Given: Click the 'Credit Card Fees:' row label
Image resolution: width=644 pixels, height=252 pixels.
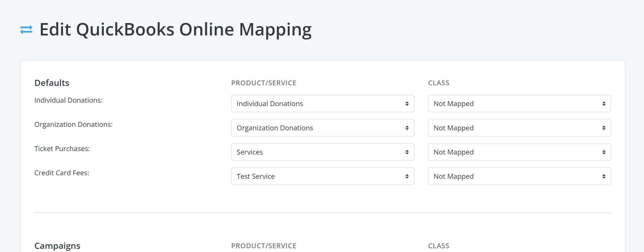Looking at the screenshot, I should point(62,173).
